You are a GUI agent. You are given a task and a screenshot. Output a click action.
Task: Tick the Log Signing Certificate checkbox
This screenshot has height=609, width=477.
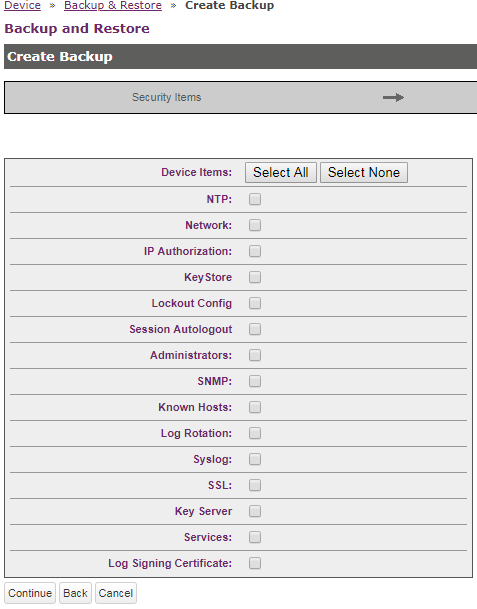[x=255, y=564]
